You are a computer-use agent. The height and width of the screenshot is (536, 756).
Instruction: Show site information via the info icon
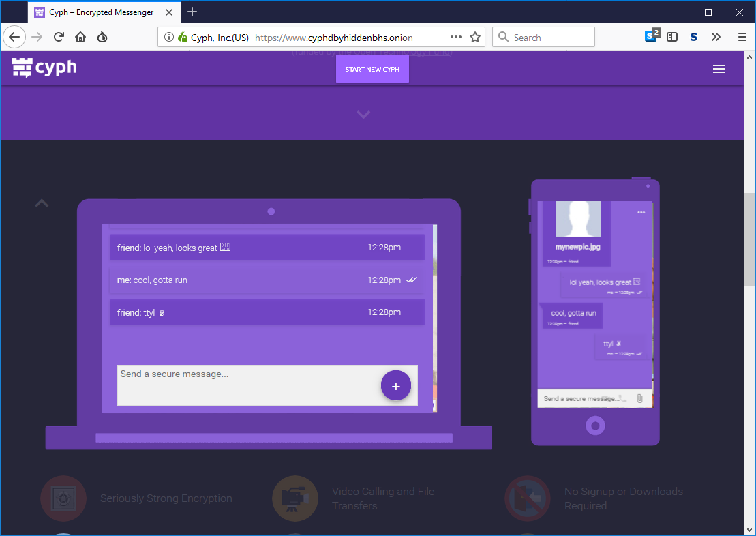click(x=169, y=37)
